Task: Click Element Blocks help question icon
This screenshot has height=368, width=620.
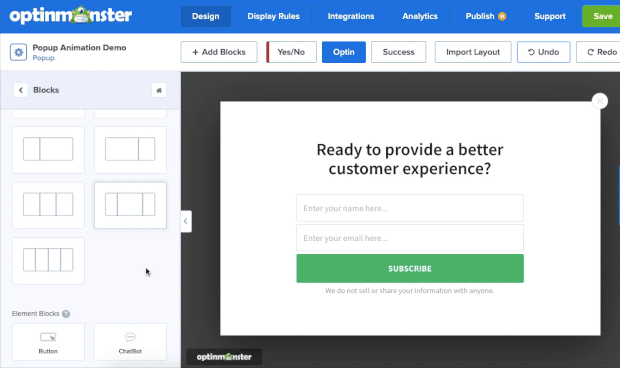Action: 66,314
